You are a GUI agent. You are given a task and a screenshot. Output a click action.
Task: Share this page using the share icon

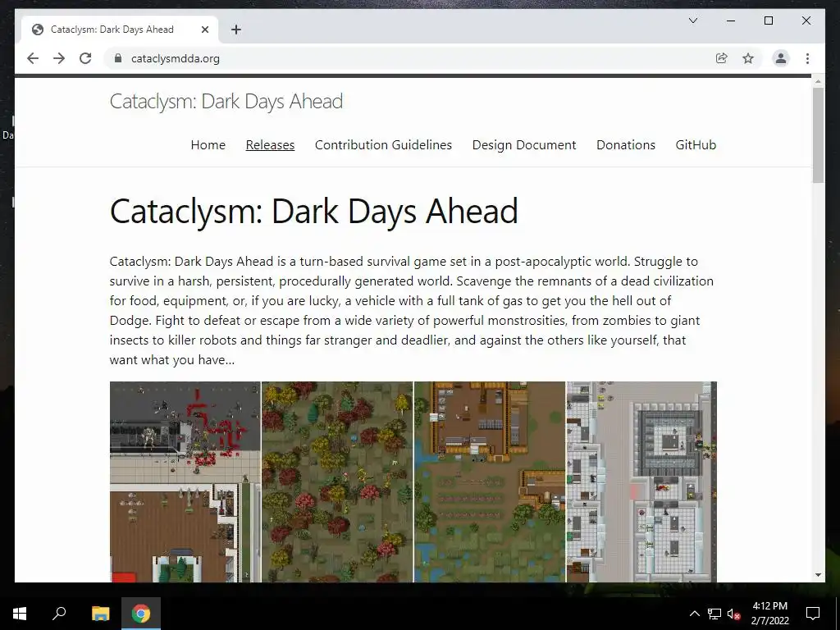722,58
